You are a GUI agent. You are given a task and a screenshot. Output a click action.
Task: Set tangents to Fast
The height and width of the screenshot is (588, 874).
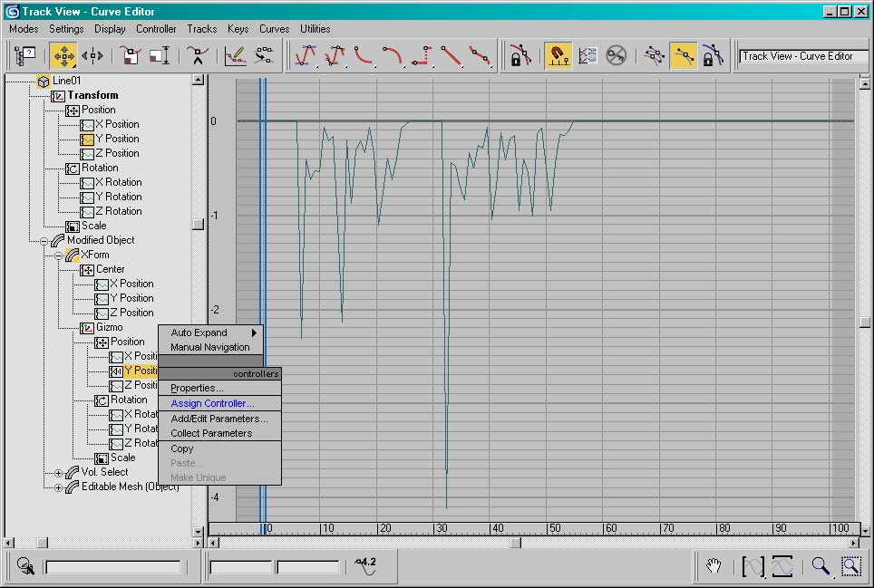[364, 55]
